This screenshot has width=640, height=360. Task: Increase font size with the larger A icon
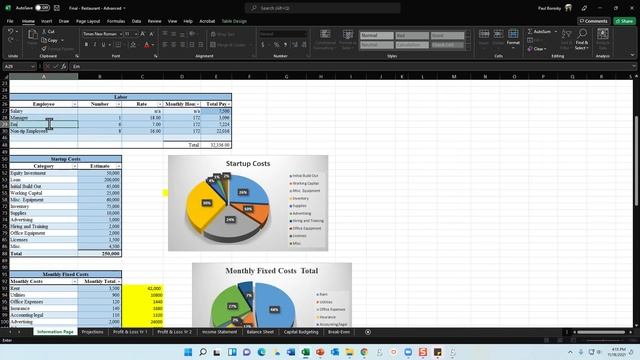[x=143, y=34]
